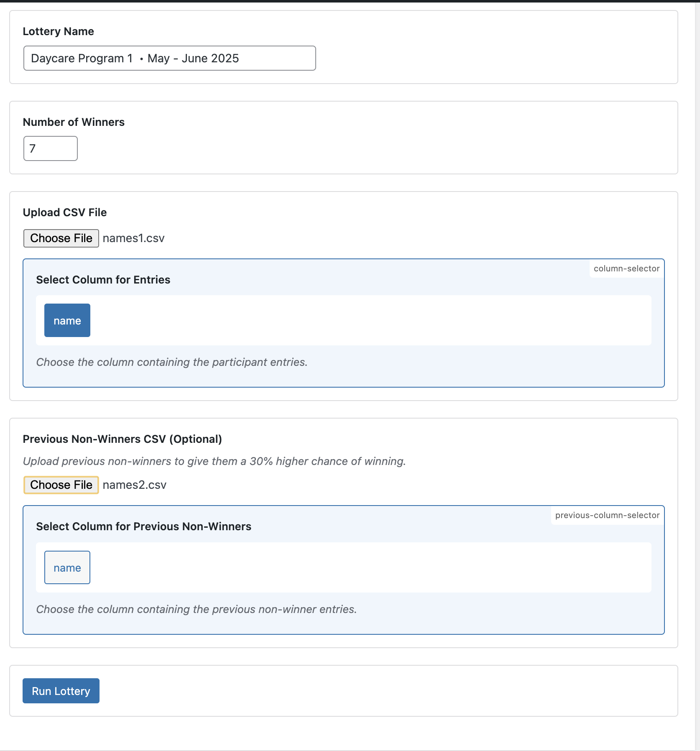Click the page vertical scrollbar track
700x751 pixels.
[697, 376]
